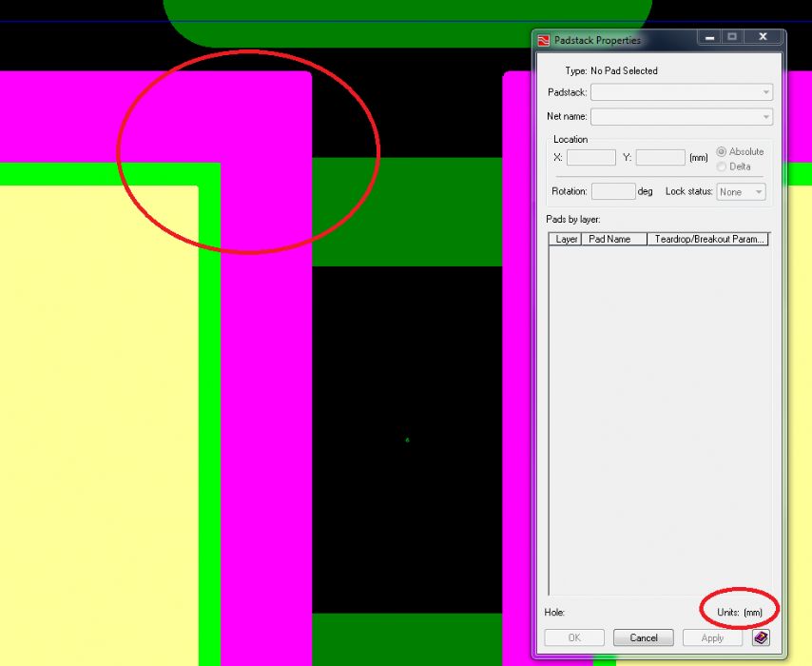
Task: Click the OK button
Action: [573, 637]
